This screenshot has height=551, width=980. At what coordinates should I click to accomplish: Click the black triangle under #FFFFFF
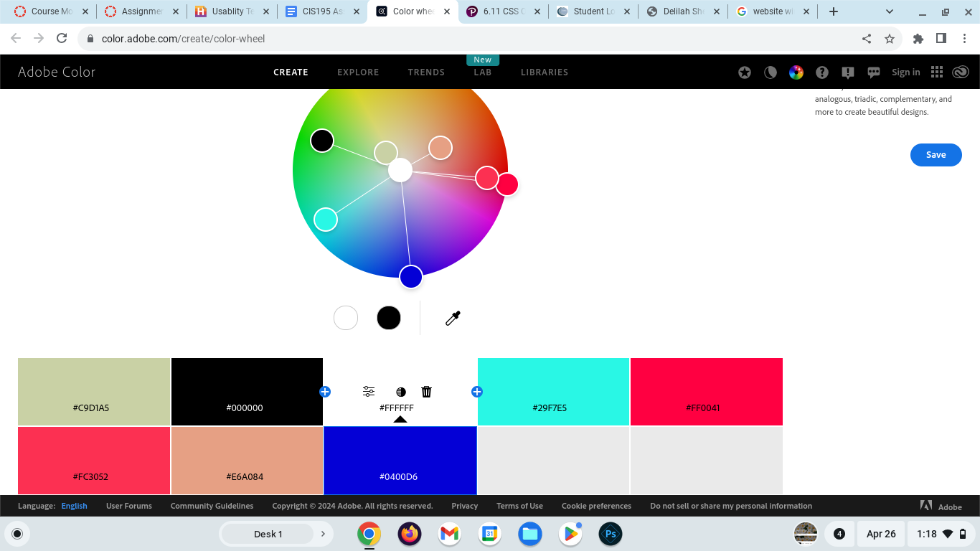[400, 419]
